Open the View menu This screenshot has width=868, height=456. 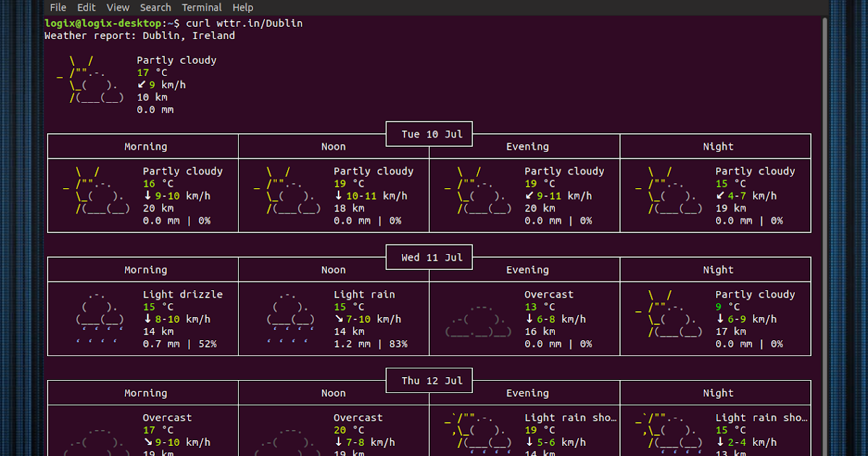pos(117,7)
